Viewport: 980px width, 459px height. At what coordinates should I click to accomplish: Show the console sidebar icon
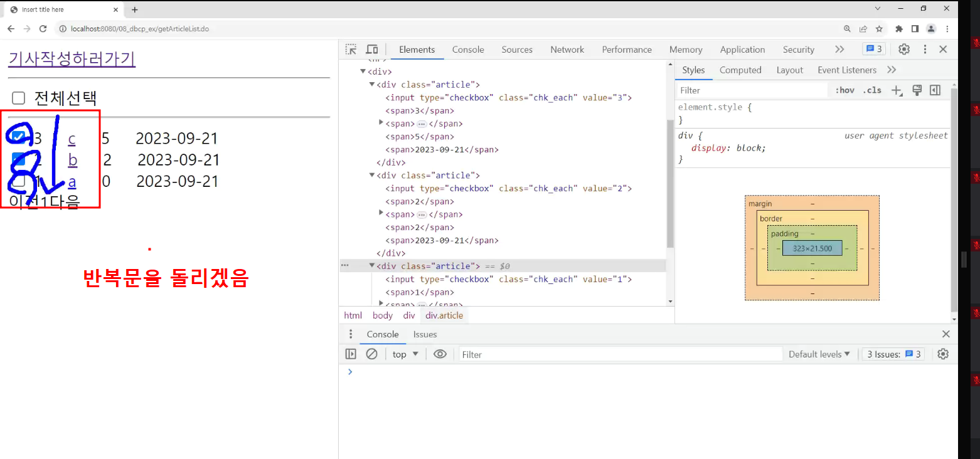[351, 354]
